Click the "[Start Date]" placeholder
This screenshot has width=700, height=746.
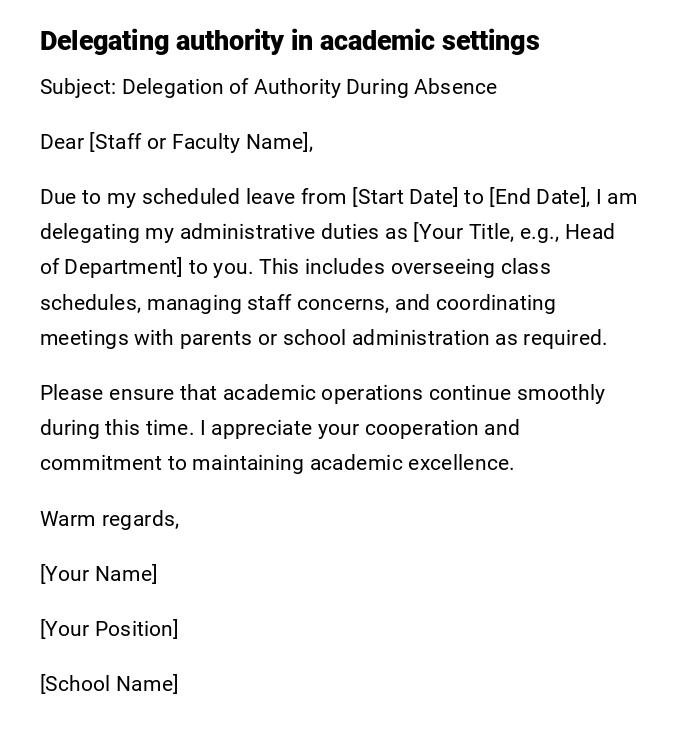[405, 197]
